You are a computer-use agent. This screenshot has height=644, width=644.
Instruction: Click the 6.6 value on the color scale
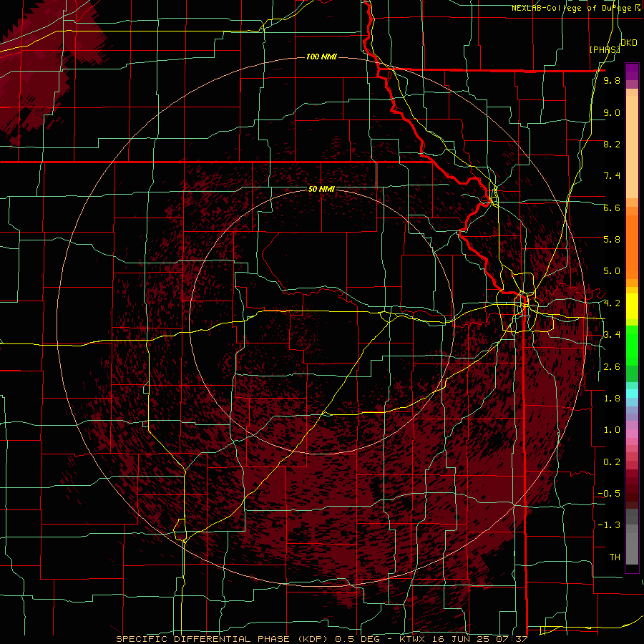(x=612, y=208)
